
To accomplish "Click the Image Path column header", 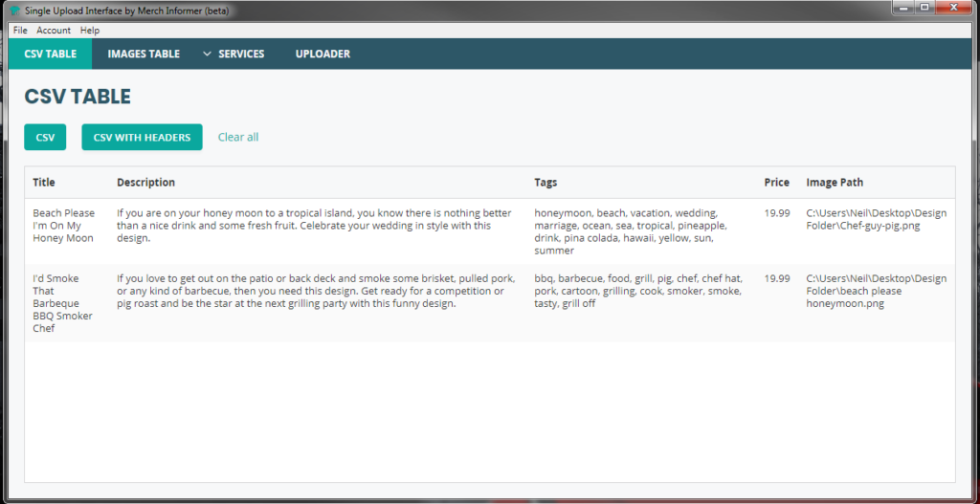I will [835, 183].
